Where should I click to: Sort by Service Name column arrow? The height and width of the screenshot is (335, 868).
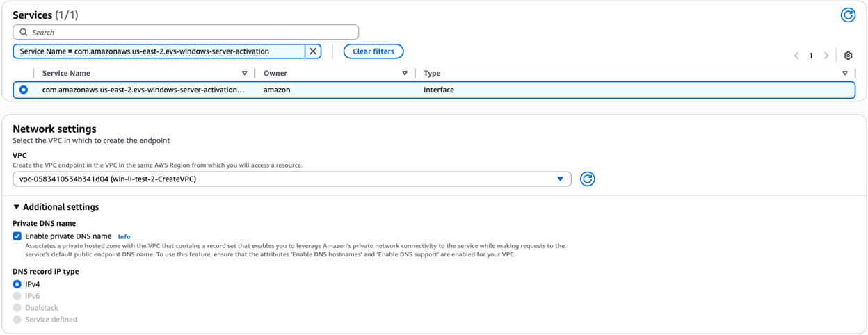click(244, 73)
